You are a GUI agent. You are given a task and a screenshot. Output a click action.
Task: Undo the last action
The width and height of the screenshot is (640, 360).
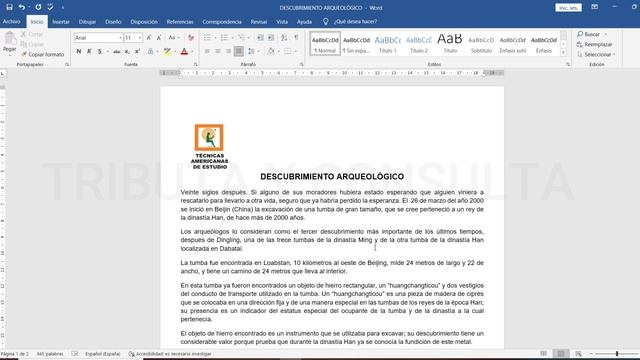(x=22, y=7)
